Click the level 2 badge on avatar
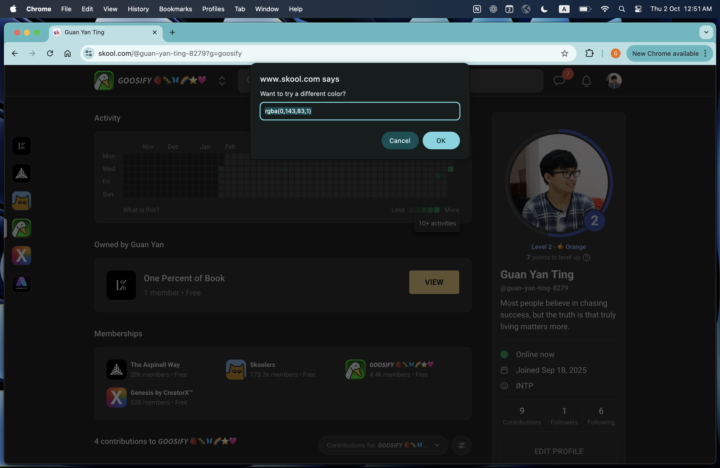720x468 pixels. click(594, 221)
